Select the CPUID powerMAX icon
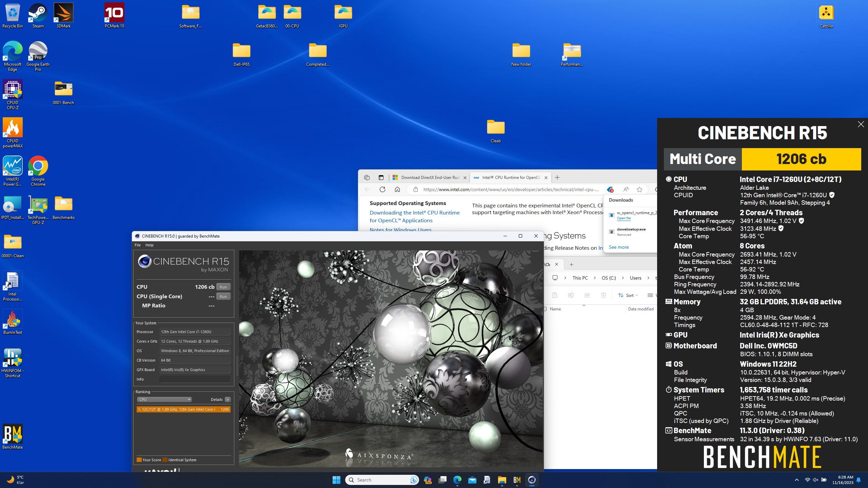This screenshot has width=868, height=488. pos(13,133)
